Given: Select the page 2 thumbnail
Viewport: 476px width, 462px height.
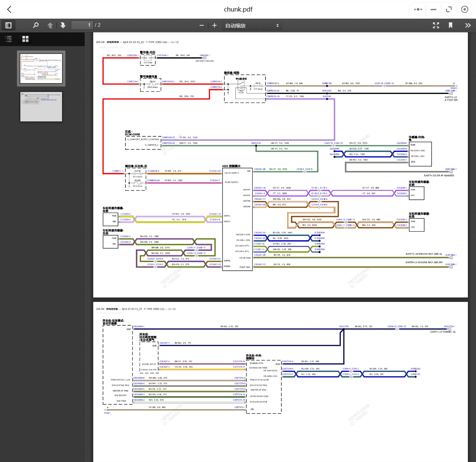Looking at the screenshot, I should [41, 107].
